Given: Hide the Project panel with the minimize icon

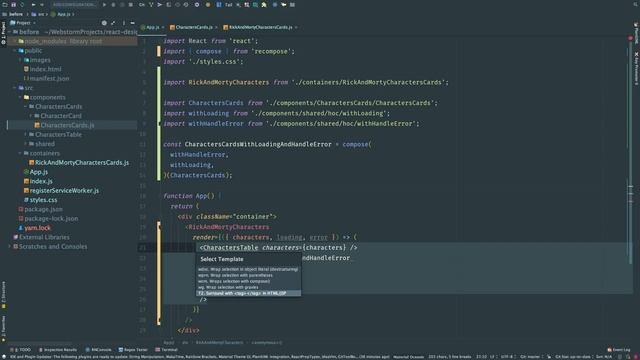Looking at the screenshot, I should 132,23.
